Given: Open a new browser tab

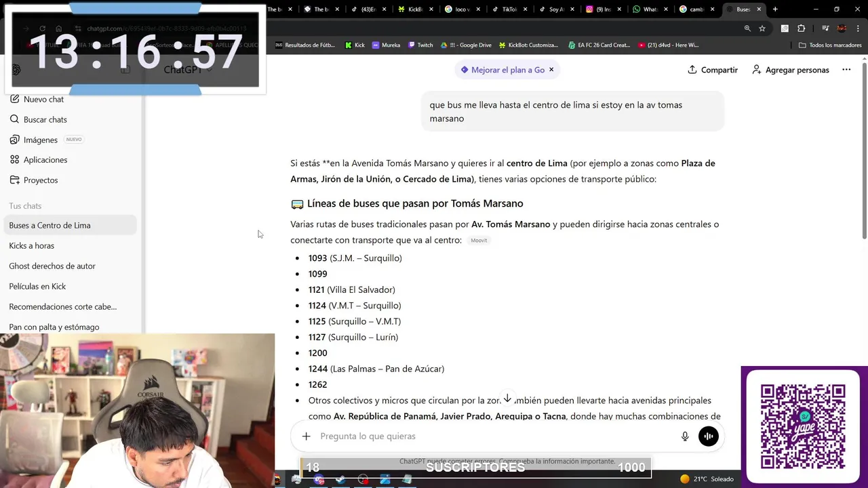Looking at the screenshot, I should click(775, 9).
